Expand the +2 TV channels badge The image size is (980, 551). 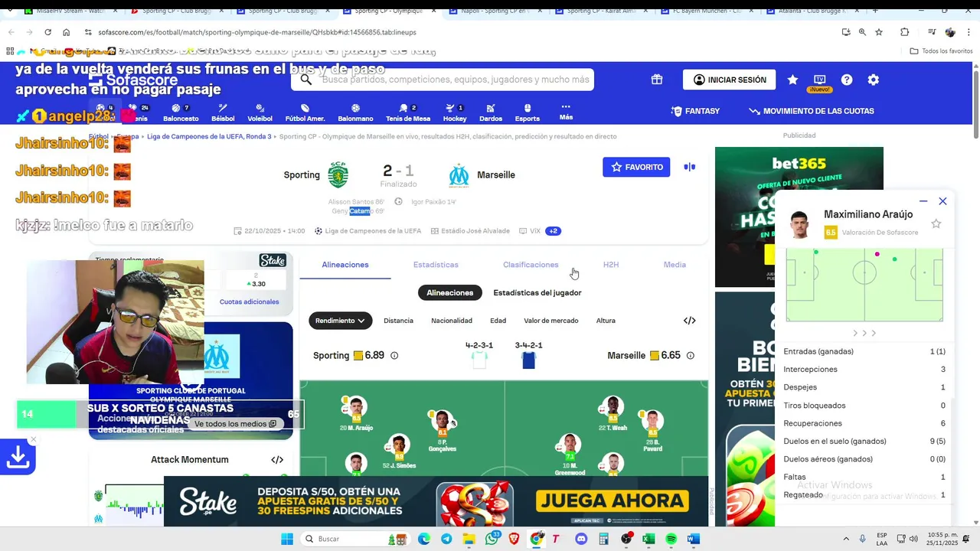pyautogui.click(x=553, y=230)
